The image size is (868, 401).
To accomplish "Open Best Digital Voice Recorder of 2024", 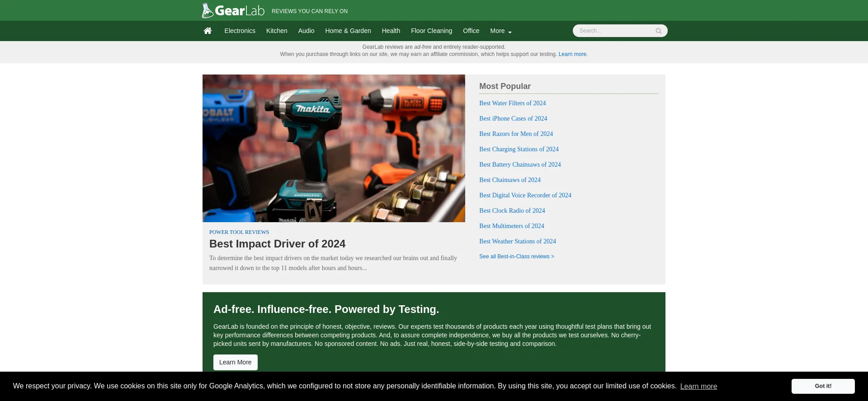I will point(525,195).
